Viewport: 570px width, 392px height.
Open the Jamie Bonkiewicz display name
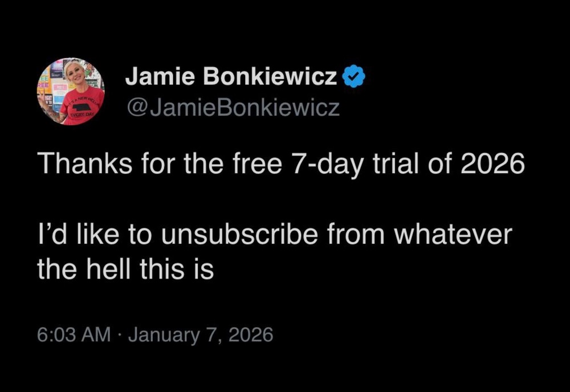[231, 78]
